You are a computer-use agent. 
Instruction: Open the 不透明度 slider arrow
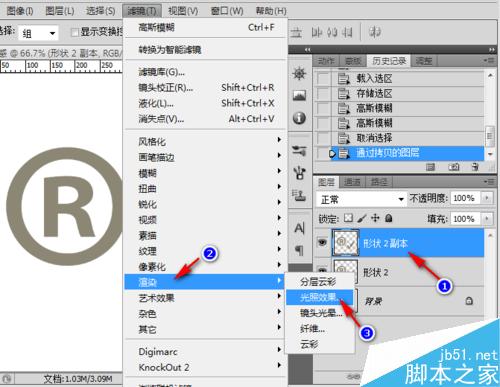tap(487, 198)
